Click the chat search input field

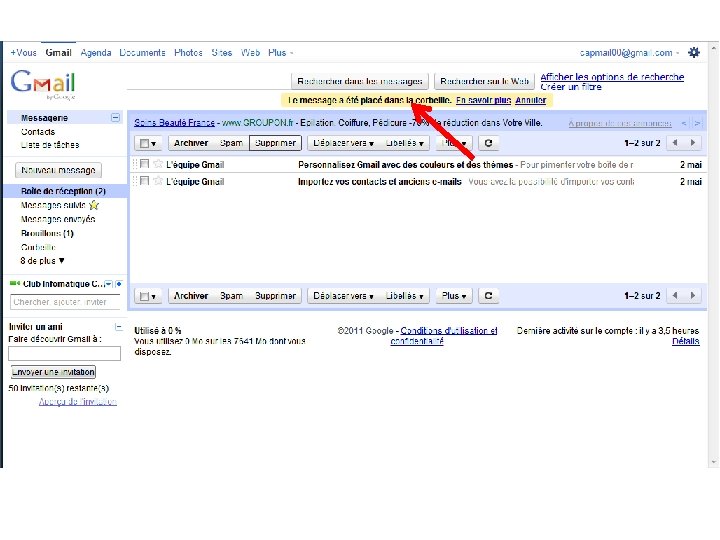pyautogui.click(x=65, y=302)
